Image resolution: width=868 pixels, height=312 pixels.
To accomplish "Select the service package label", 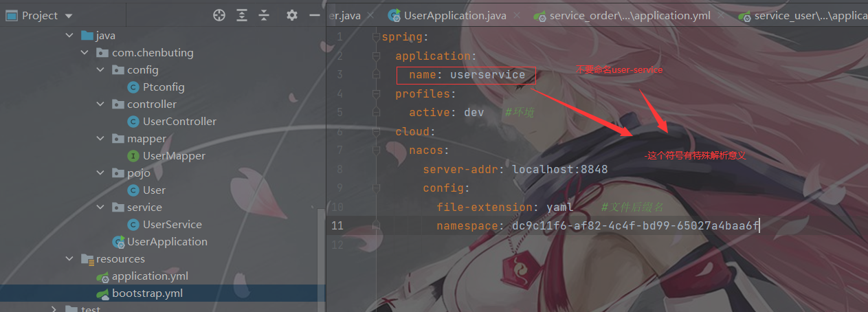I will click(x=144, y=208).
